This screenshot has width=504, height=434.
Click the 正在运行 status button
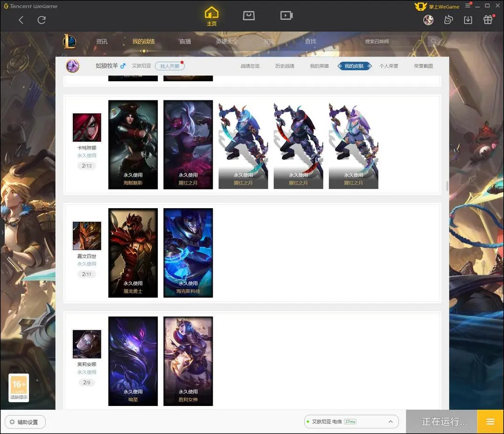(x=441, y=421)
